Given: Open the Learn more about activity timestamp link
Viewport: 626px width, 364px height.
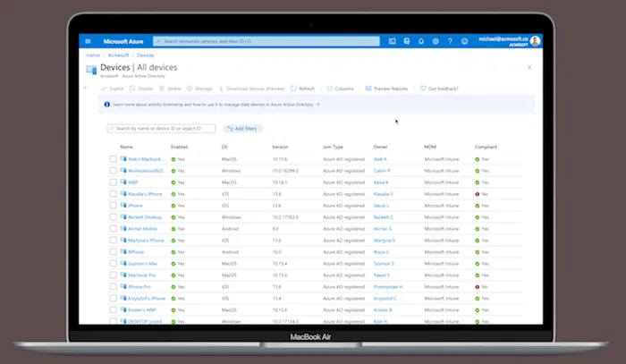Looking at the screenshot, I should point(216,105).
